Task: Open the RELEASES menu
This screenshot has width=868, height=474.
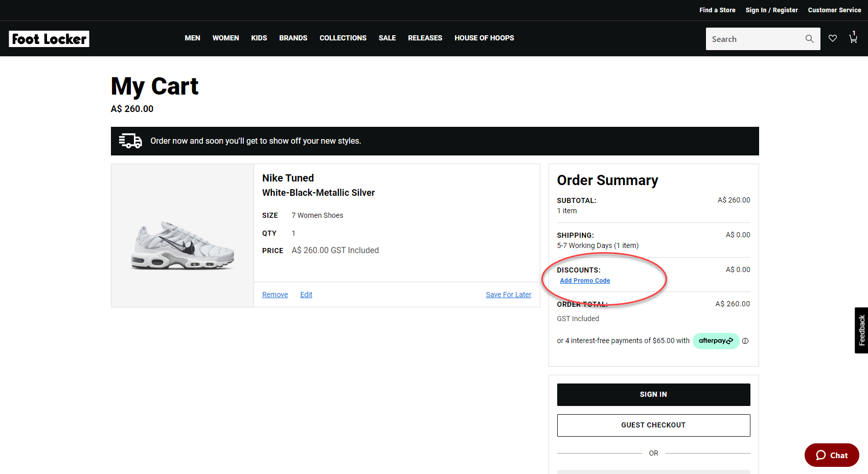Action: pyautogui.click(x=425, y=38)
